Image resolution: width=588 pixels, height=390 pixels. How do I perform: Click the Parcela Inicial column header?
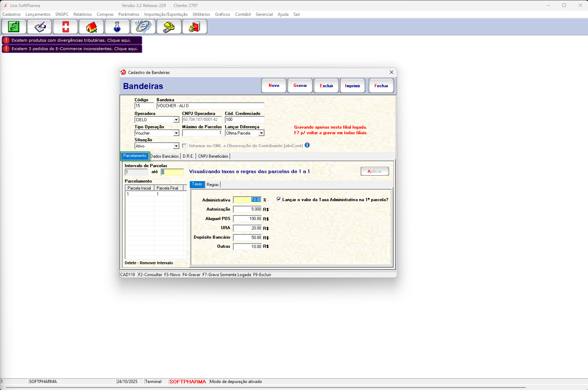pos(139,188)
